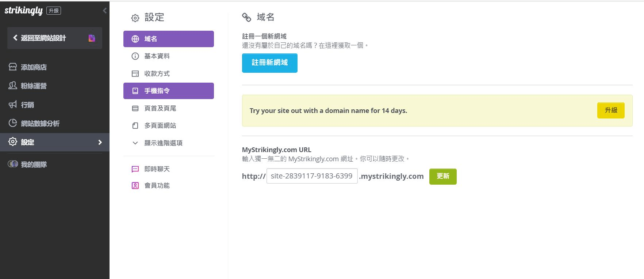Click the pie chart icon for 網站數據分析
The image size is (644, 279).
pyautogui.click(x=13, y=123)
